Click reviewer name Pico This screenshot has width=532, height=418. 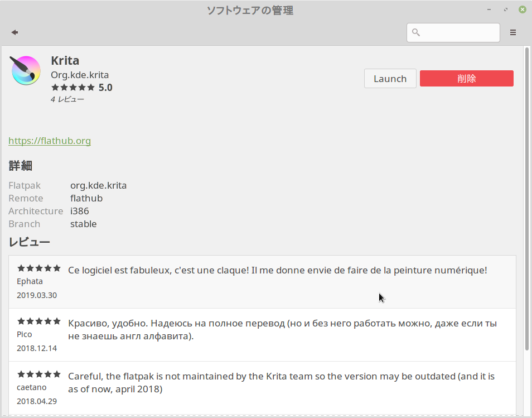tap(25, 334)
